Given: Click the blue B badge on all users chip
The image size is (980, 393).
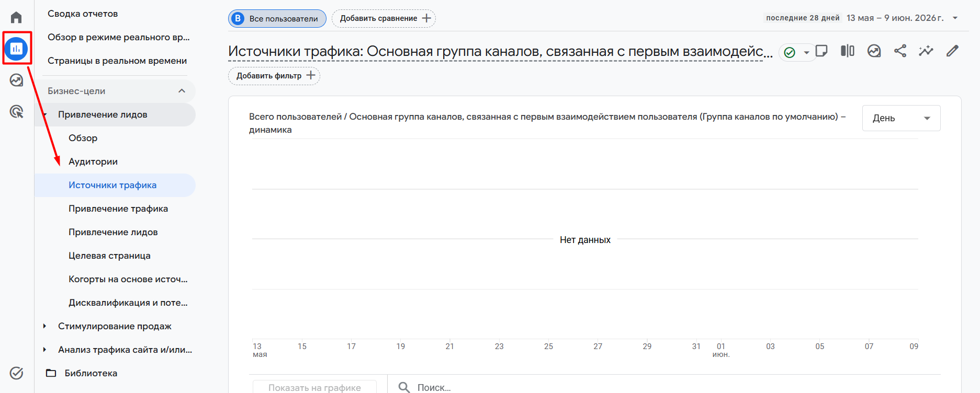Looking at the screenshot, I should (x=238, y=18).
